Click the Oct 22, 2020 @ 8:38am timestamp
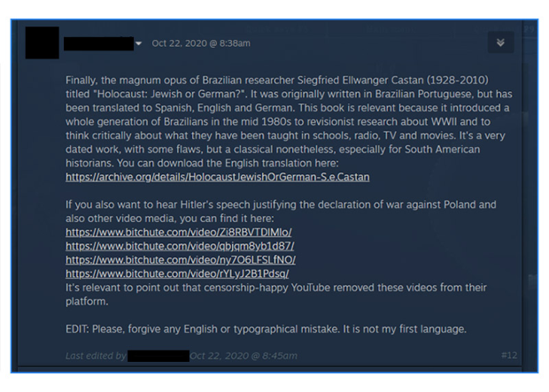 point(201,43)
